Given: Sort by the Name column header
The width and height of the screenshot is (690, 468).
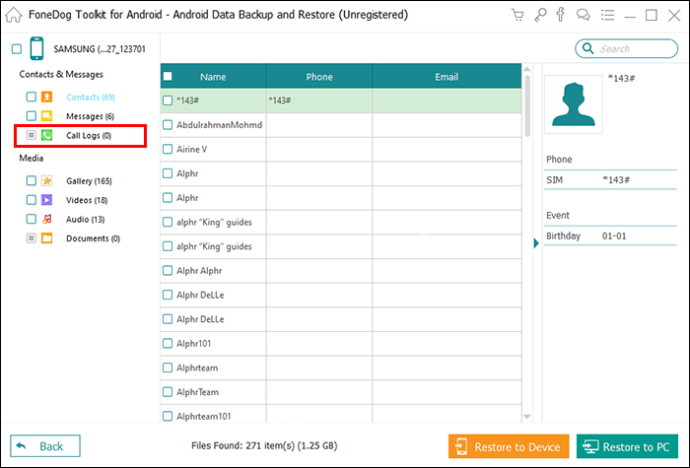Looking at the screenshot, I should click(x=213, y=77).
